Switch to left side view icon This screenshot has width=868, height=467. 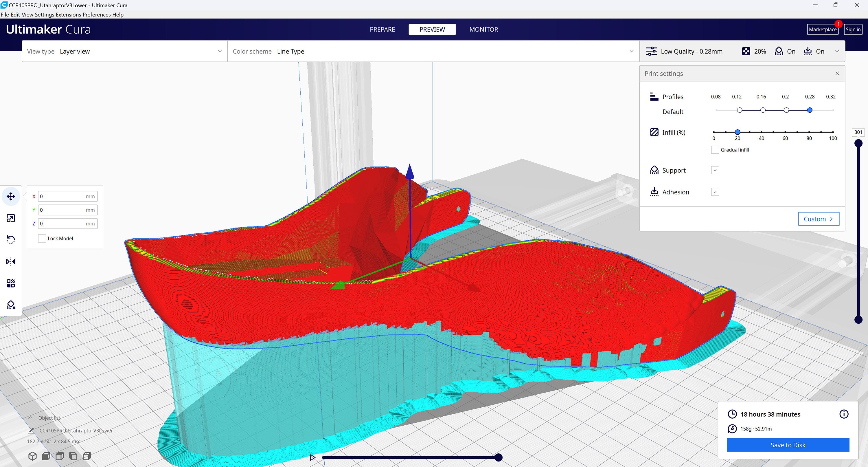(x=73, y=456)
